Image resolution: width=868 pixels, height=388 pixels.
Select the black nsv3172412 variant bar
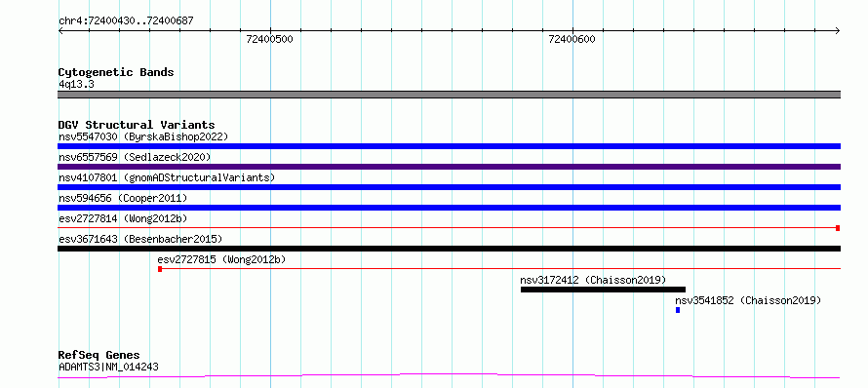[604, 290]
